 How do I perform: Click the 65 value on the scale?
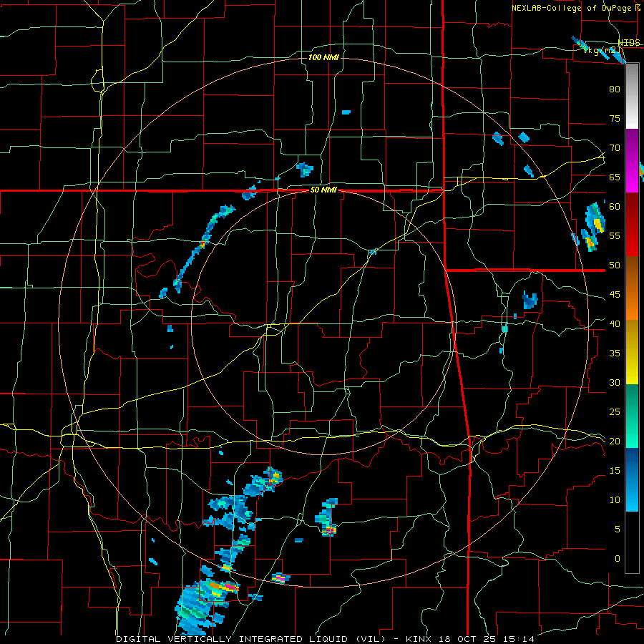[x=615, y=177]
